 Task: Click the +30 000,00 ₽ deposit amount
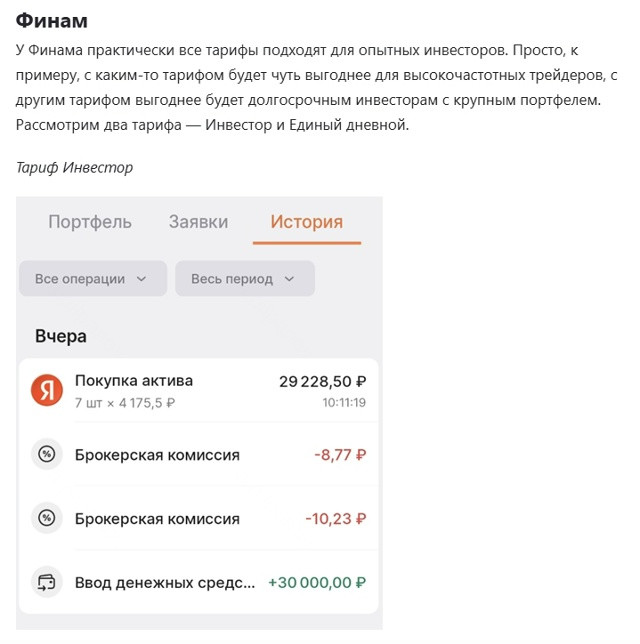317,582
